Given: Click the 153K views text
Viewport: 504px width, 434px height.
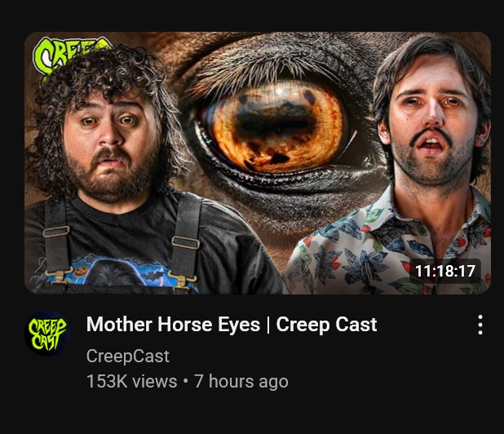Looking at the screenshot, I should coord(132,381).
